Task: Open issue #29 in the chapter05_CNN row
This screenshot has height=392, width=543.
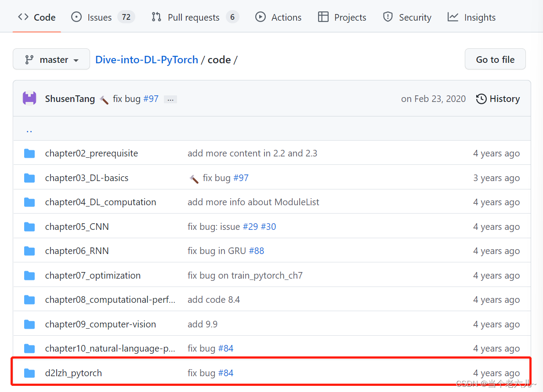Action: click(x=250, y=226)
